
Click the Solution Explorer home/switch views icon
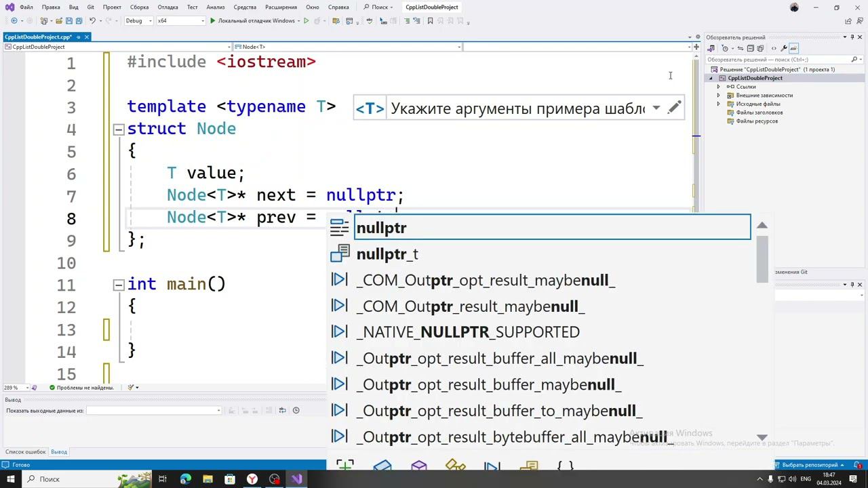[711, 48]
